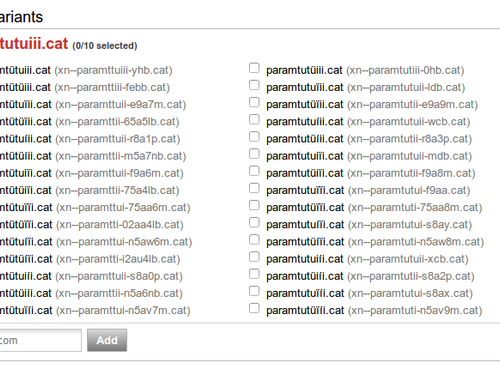Click the Add button
This screenshot has width=500, height=375.
(x=107, y=340)
